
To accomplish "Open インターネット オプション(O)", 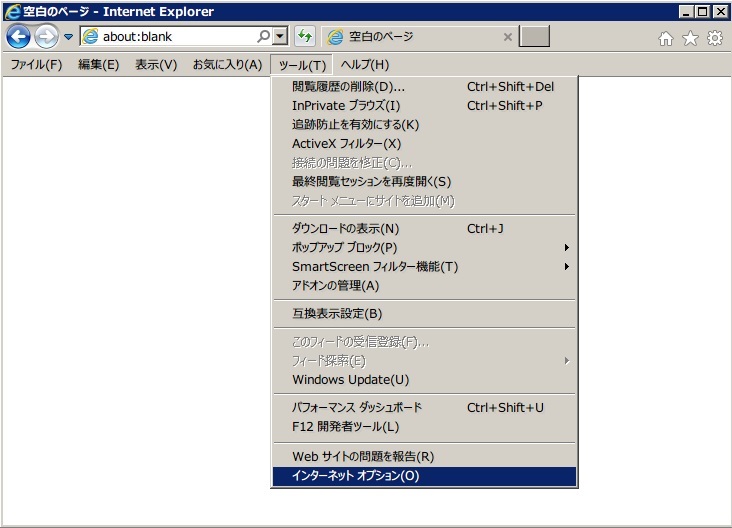I will coord(424,476).
